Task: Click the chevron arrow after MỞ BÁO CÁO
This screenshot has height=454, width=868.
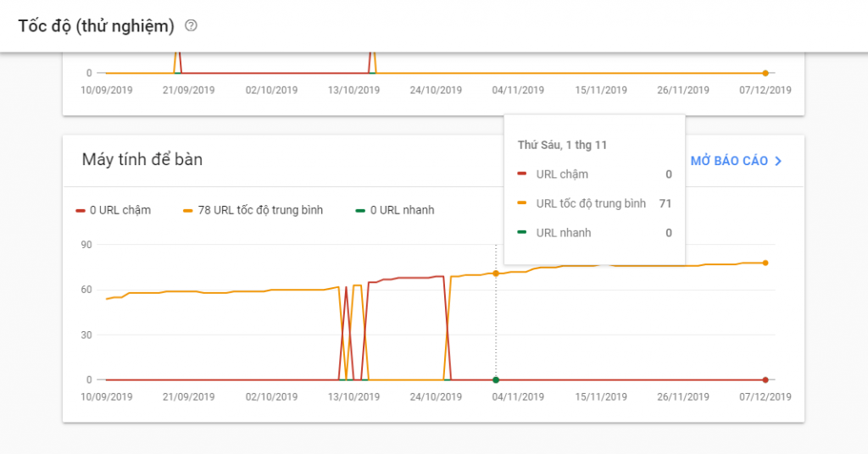Action: (778, 161)
